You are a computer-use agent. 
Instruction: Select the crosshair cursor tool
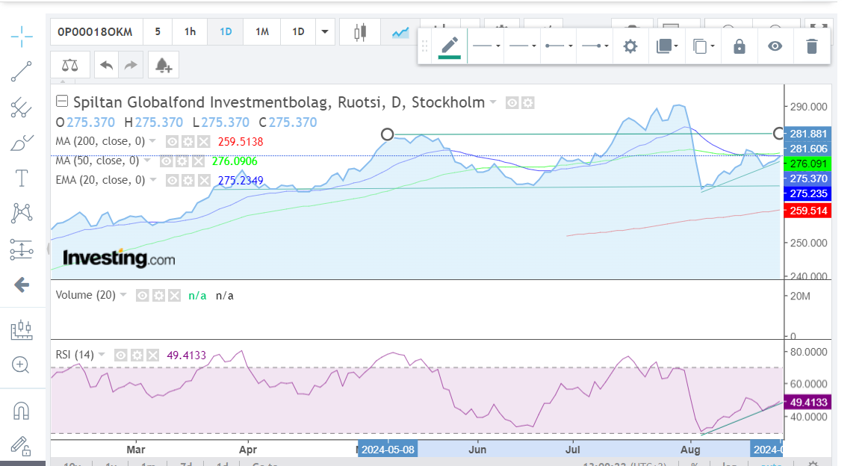click(22, 35)
